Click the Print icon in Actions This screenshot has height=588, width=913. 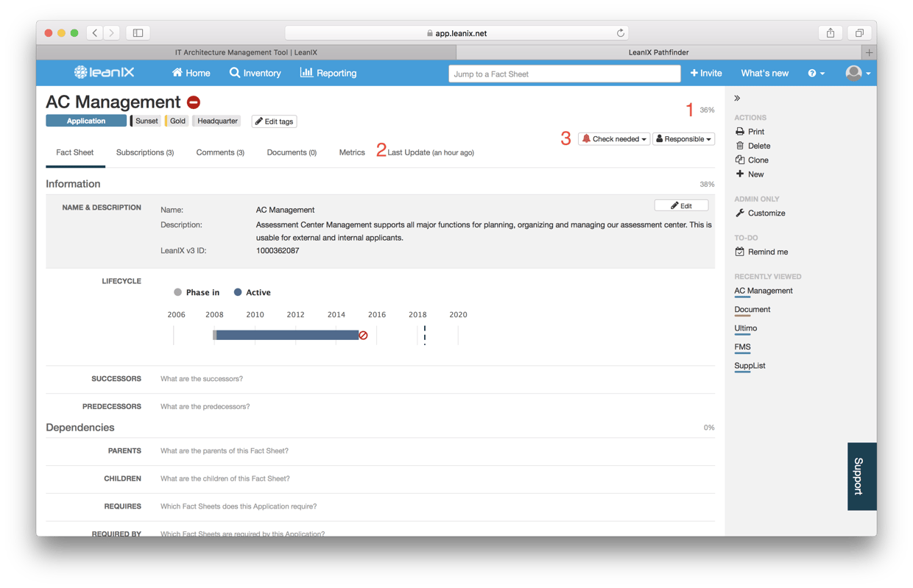click(740, 132)
